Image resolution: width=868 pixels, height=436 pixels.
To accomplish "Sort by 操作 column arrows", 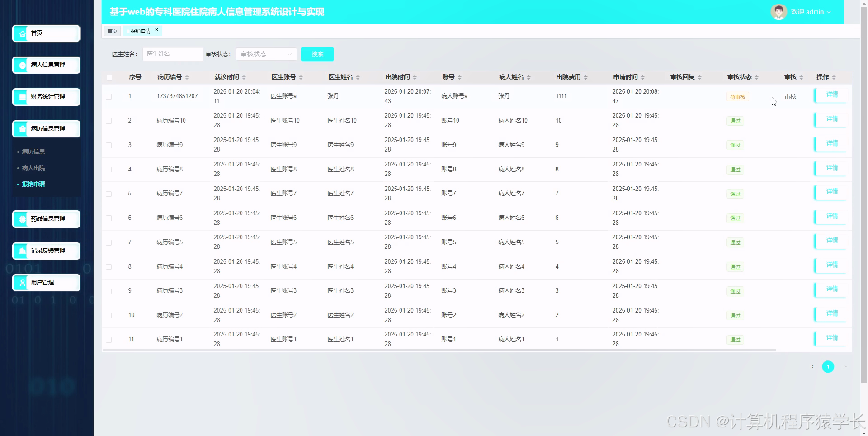I will coord(834,77).
